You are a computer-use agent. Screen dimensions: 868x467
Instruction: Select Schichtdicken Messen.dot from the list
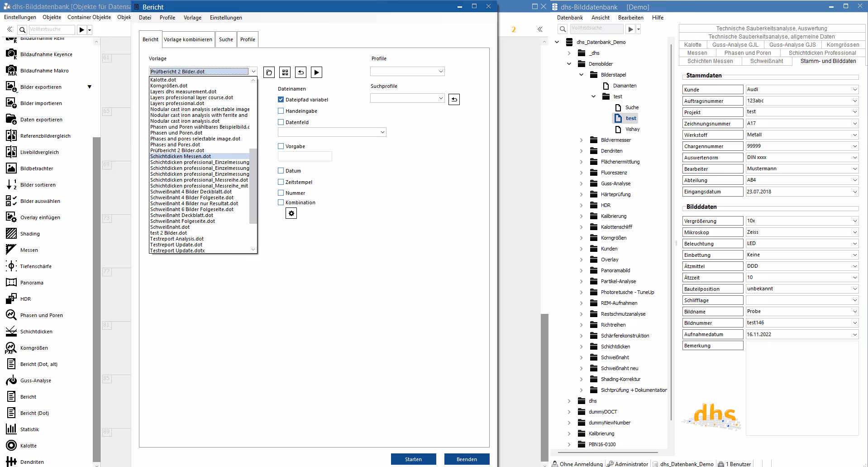(x=199, y=156)
